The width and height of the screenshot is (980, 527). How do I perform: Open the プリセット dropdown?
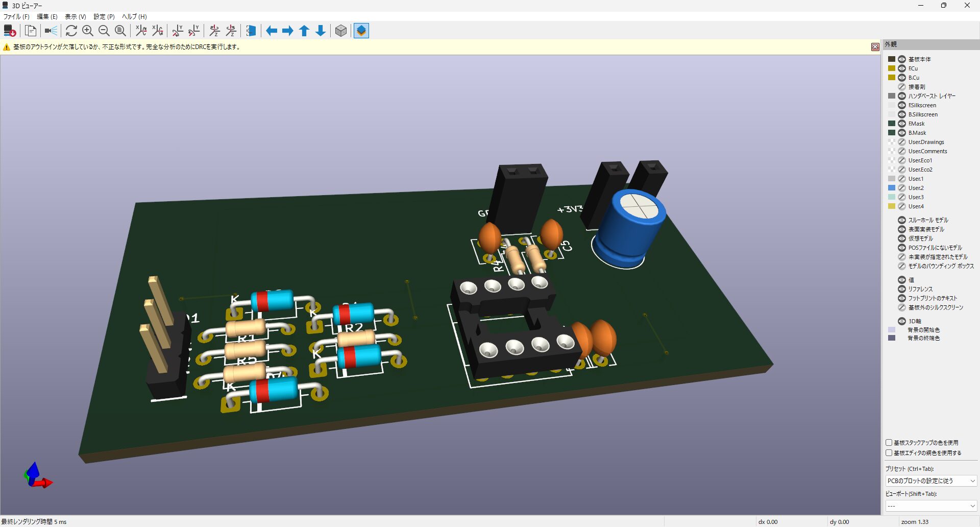pos(931,481)
